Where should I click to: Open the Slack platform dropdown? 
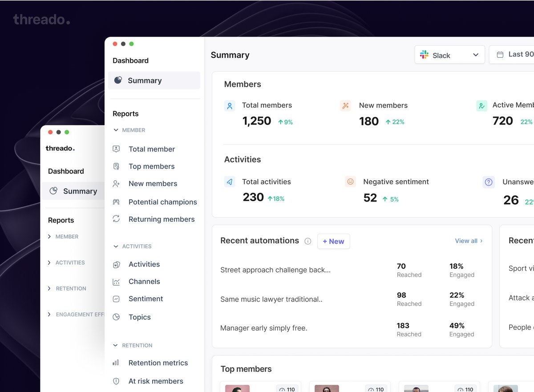(449, 54)
